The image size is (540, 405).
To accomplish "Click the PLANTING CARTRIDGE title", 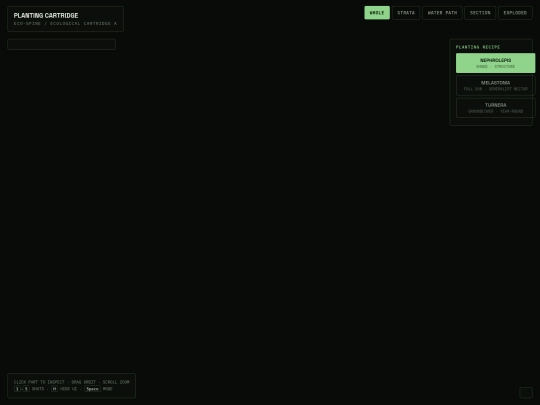I will 46,15.
